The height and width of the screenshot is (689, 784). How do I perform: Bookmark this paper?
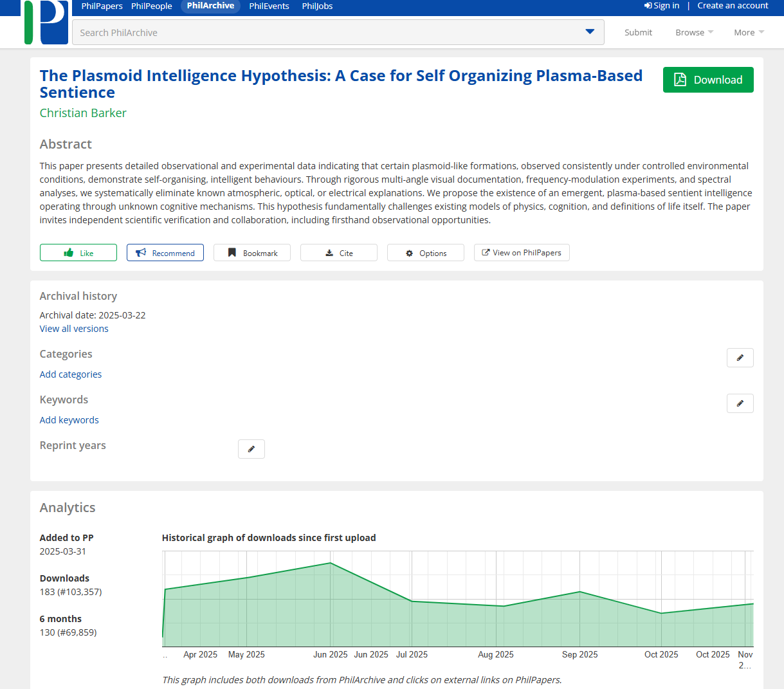pos(252,253)
